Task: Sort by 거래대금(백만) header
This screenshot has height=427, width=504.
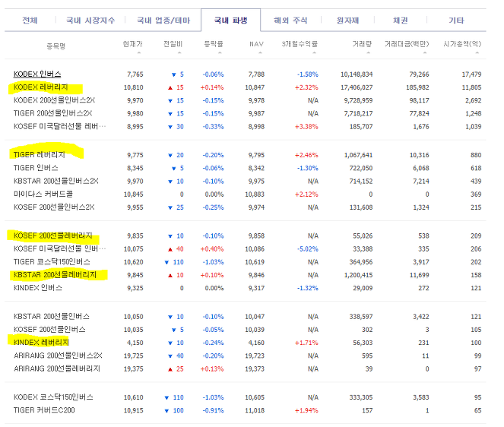Action: pyautogui.click(x=407, y=44)
